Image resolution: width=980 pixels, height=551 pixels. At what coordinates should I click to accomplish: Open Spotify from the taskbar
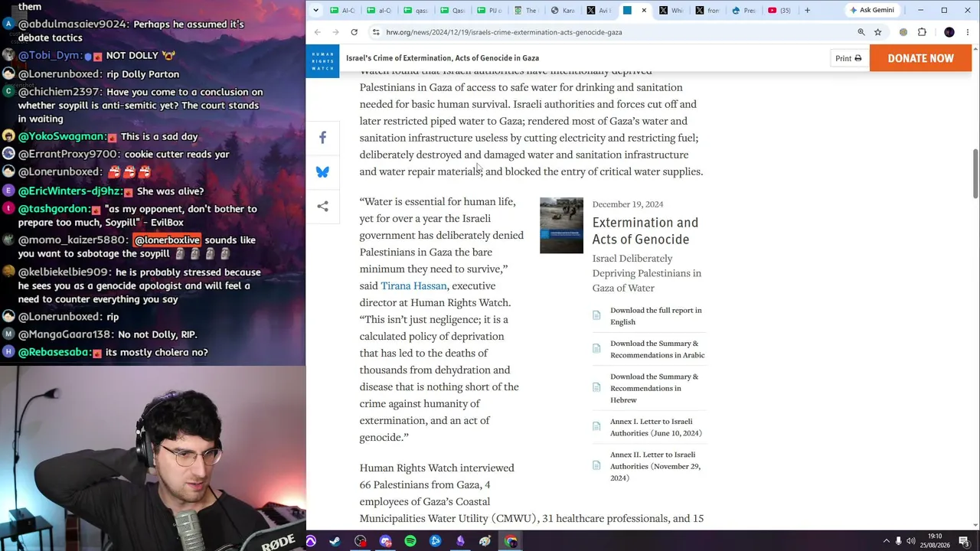pos(410,542)
